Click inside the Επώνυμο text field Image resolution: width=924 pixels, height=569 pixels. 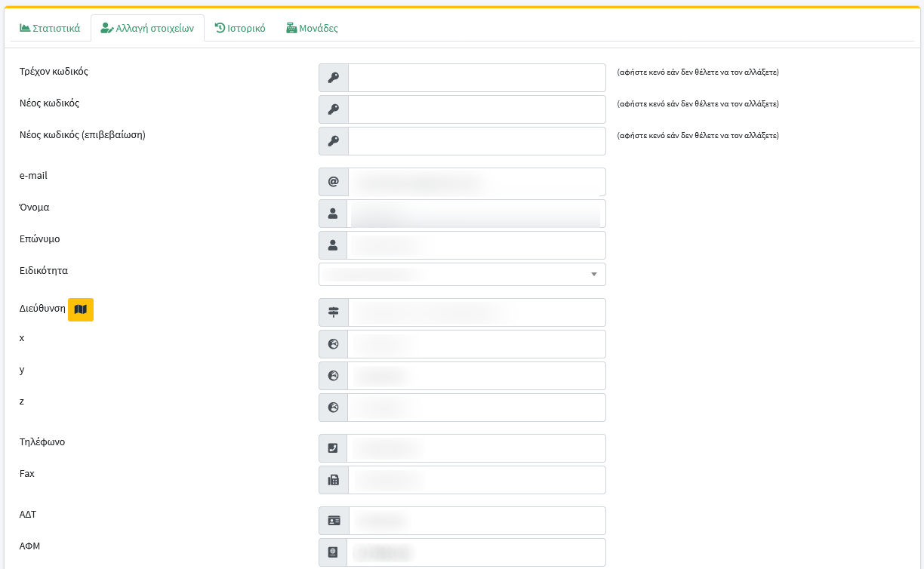click(x=476, y=245)
